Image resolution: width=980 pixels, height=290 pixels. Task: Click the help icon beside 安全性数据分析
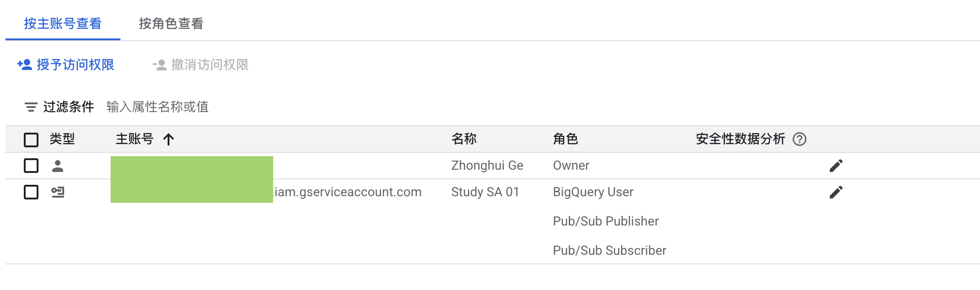click(x=800, y=139)
